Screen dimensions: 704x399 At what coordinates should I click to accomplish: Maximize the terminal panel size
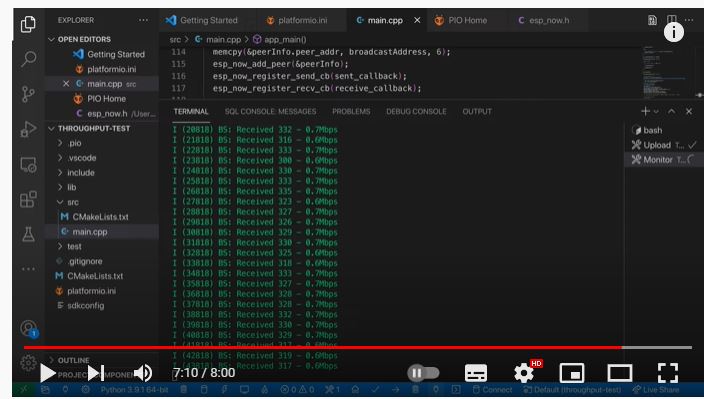click(x=672, y=111)
